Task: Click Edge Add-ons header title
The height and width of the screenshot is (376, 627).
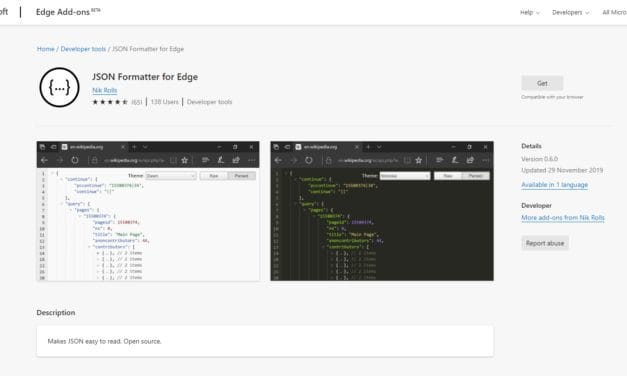Action: coord(68,12)
